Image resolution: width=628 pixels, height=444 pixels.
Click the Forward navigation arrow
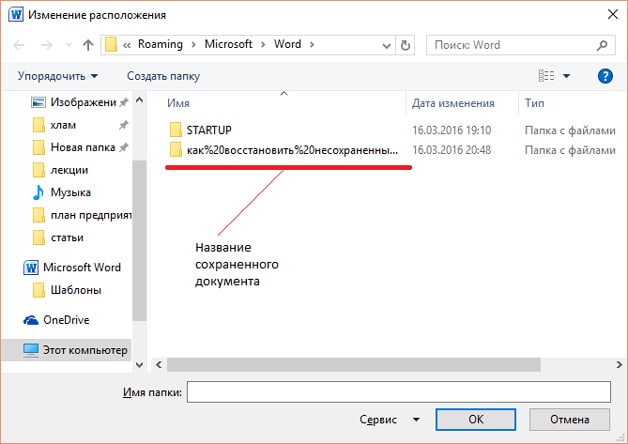[47, 45]
